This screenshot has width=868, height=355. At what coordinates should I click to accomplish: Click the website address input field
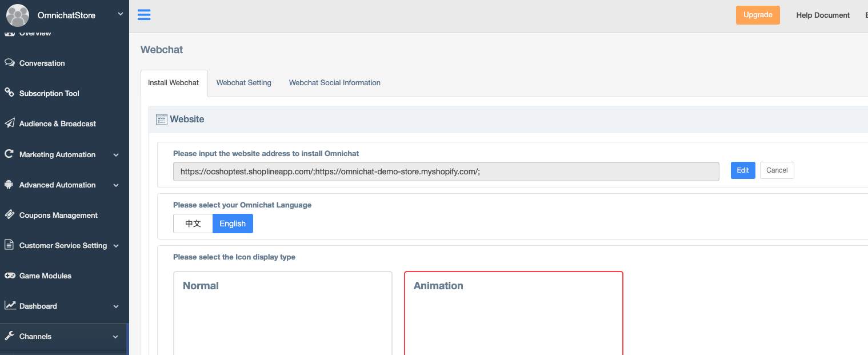pyautogui.click(x=446, y=171)
